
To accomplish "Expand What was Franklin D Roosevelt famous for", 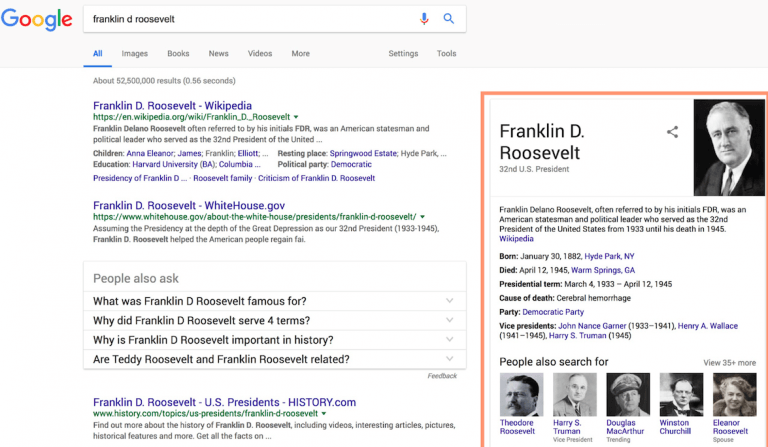I will [x=274, y=301].
